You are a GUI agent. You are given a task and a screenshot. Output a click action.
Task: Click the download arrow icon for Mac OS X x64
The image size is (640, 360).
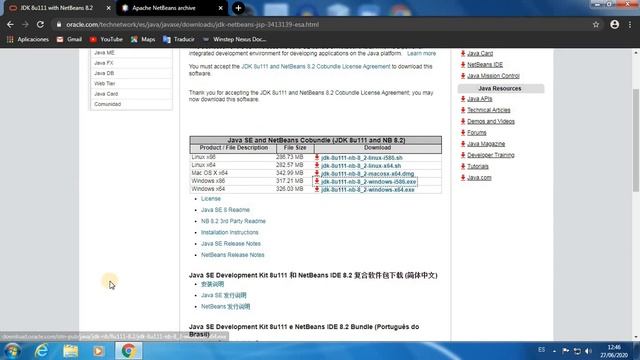click(x=317, y=173)
